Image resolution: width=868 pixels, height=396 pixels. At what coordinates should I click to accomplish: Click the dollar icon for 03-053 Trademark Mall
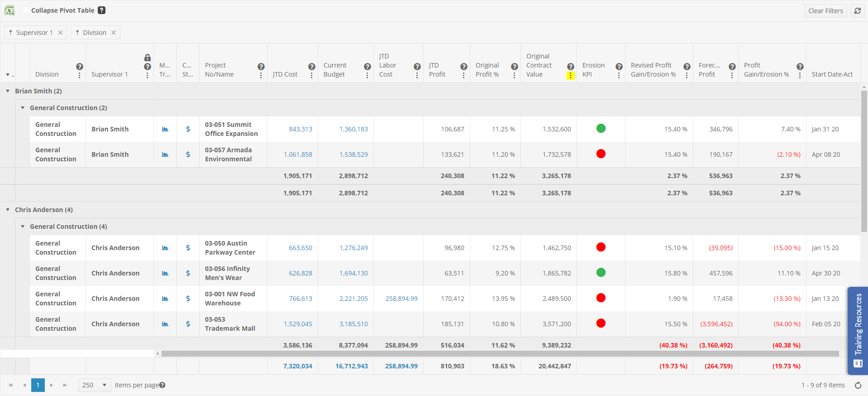click(188, 324)
